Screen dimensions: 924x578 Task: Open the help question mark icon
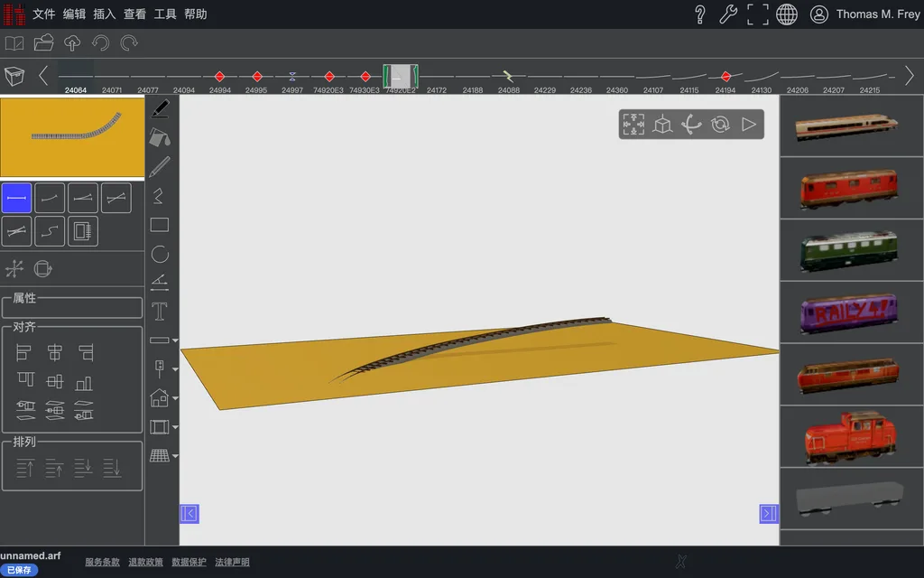point(700,14)
